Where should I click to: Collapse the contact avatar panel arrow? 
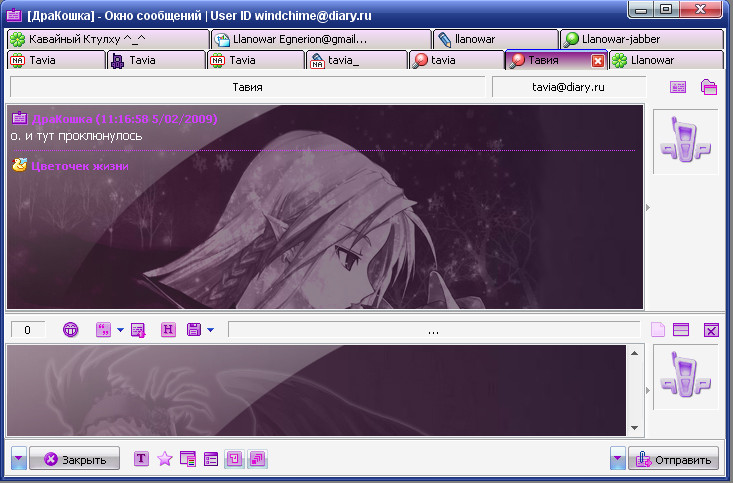click(x=648, y=207)
